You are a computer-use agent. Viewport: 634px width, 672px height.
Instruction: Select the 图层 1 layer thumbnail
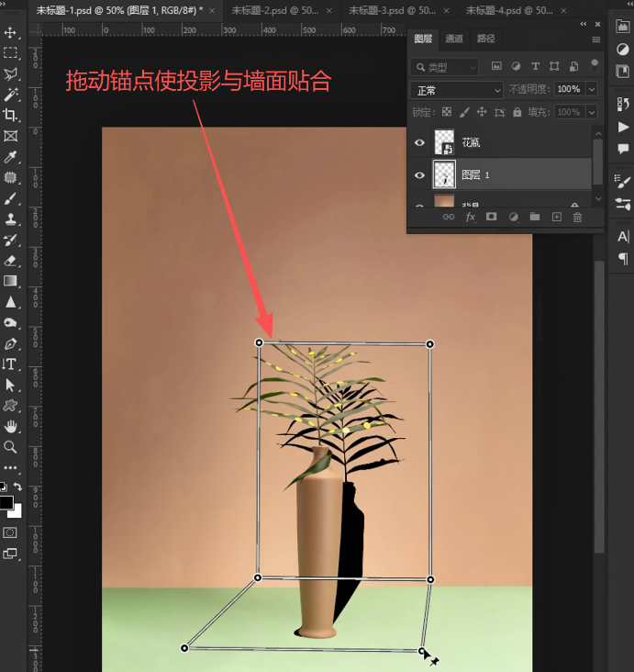(x=444, y=174)
